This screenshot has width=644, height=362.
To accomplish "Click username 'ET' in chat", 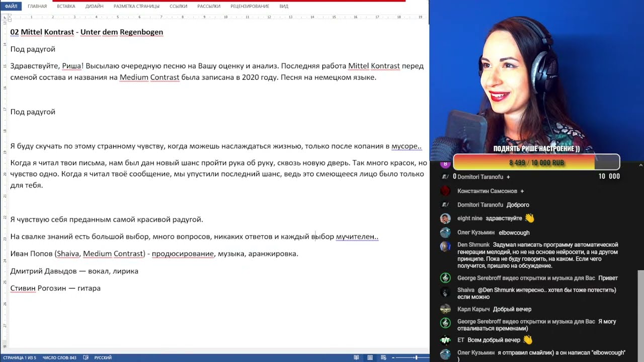I will tap(461, 340).
